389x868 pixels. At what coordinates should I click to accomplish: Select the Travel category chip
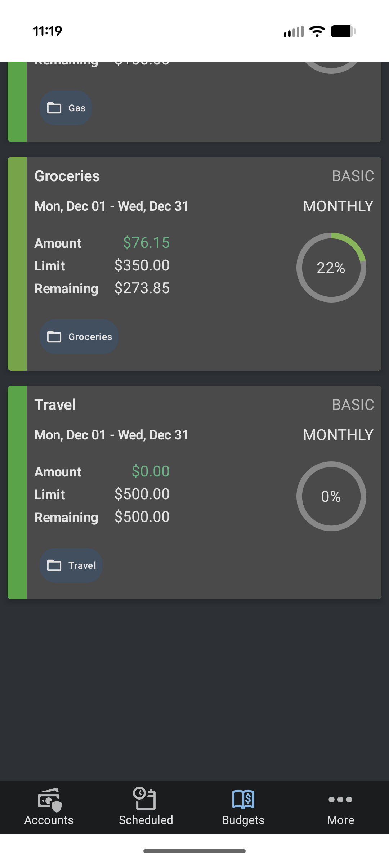click(x=71, y=565)
